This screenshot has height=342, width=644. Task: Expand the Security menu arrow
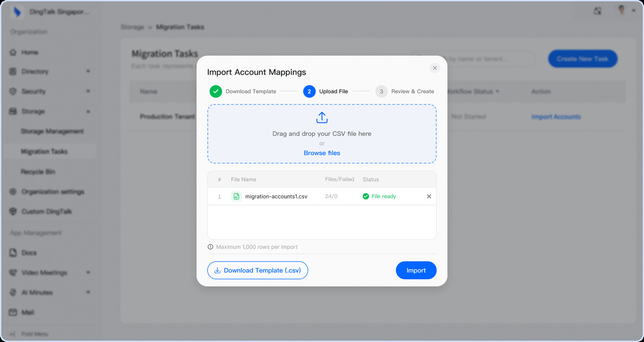(x=88, y=92)
